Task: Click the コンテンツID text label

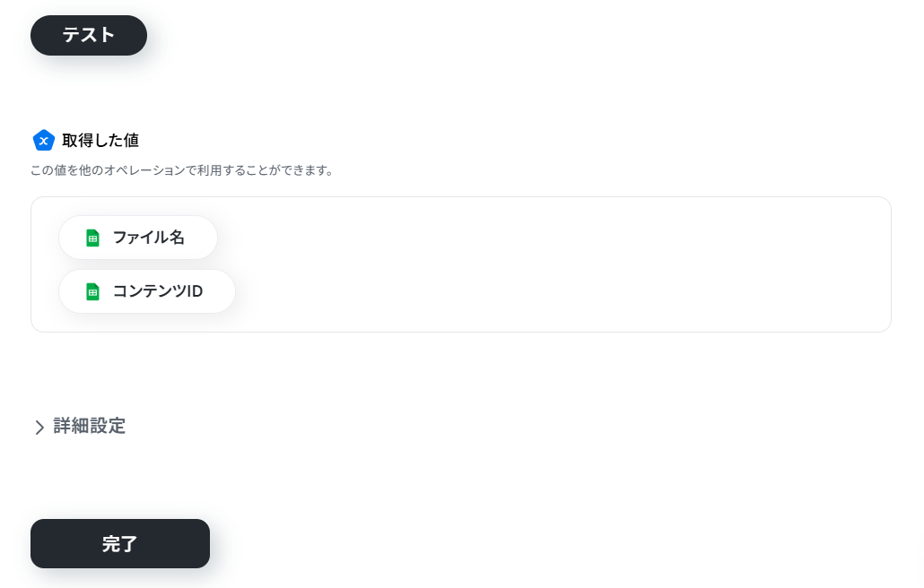Action: coord(158,291)
